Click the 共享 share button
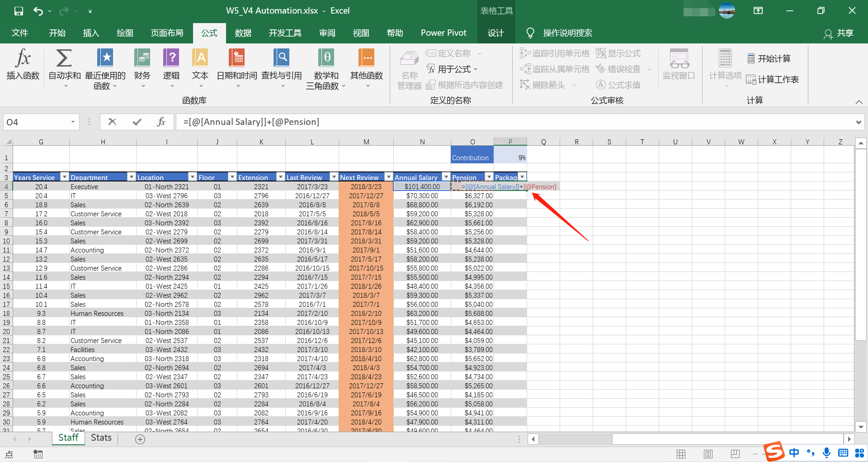 click(839, 33)
